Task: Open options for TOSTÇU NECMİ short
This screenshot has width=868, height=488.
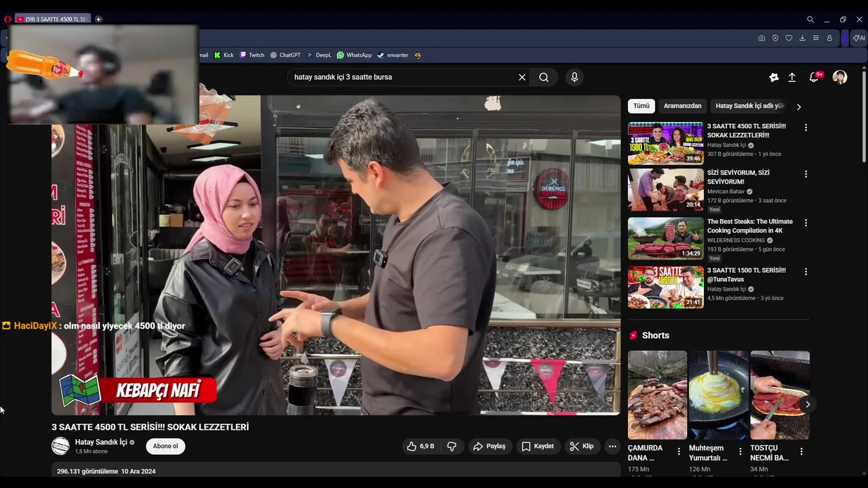Action: (x=801, y=451)
